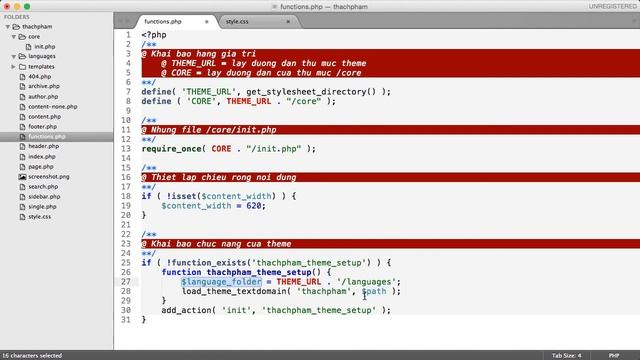Screen dimensions: 640x360
Task: Click the UNREGISTERED label in title bar
Action: coord(612,7)
